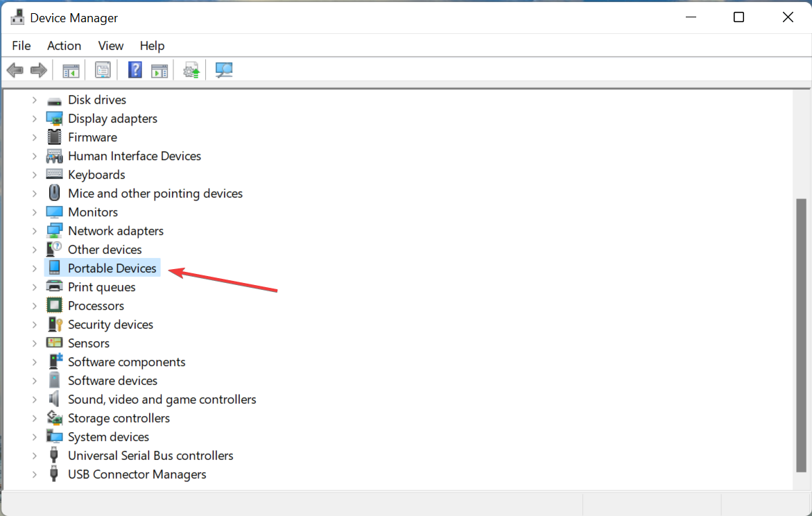Click the Disk drives icon
This screenshot has width=812, height=516.
[54, 100]
